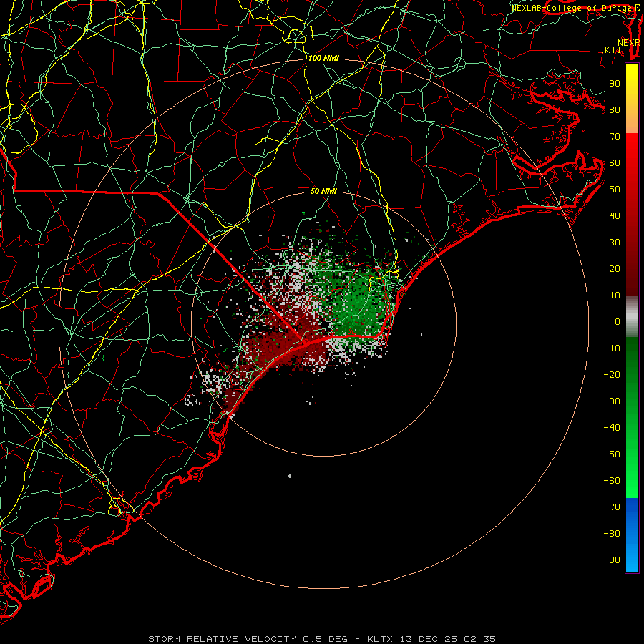Click the -70 value on velocity scale
644x644 pixels.
(612, 507)
